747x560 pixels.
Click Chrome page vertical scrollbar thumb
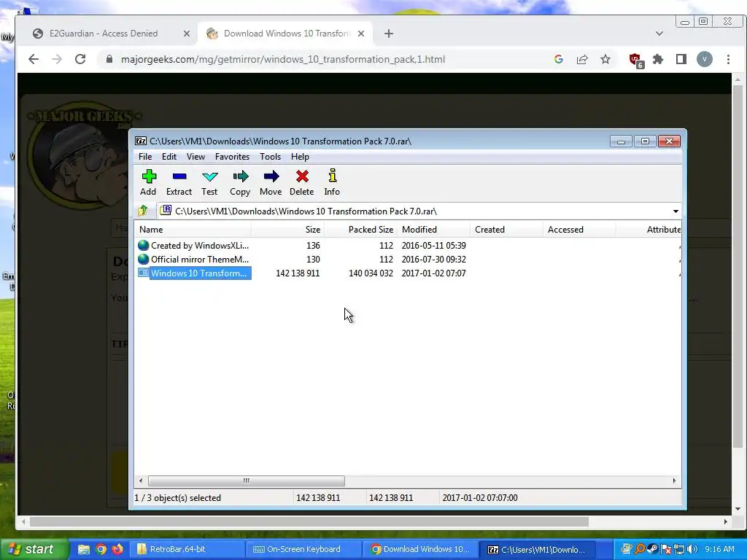click(738, 267)
